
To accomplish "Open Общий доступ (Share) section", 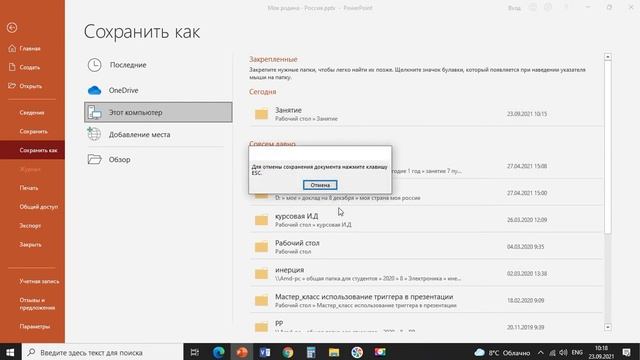I will pyautogui.click(x=38, y=207).
